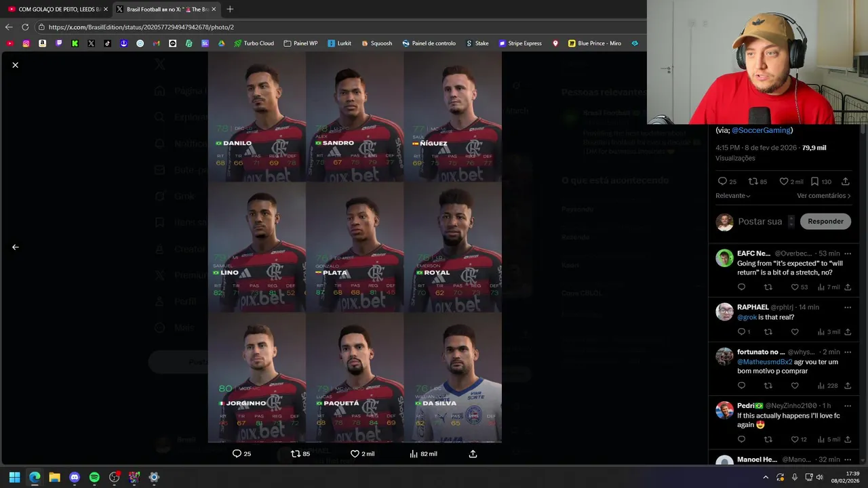
Task: Switch to the COM GOLAÇO DE PEITO, LEEDS tab
Action: [56, 9]
